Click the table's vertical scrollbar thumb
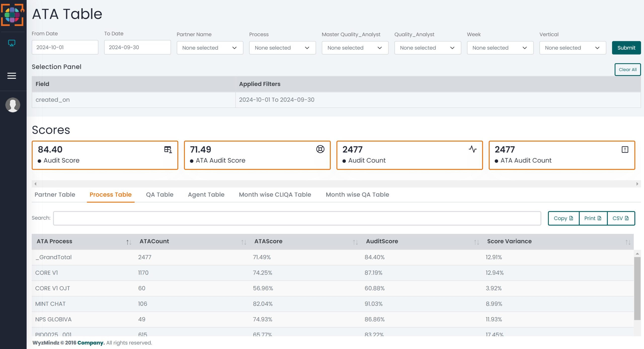644x349 pixels. (637, 288)
